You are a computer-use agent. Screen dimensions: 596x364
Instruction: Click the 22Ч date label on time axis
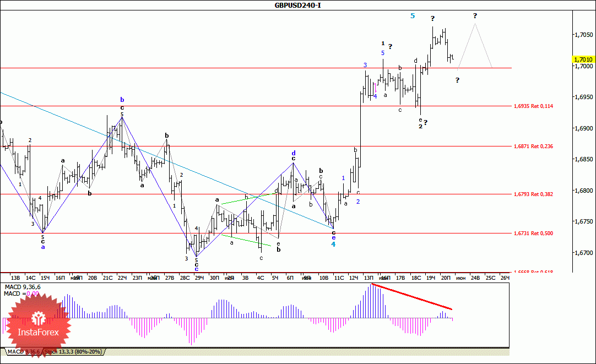(x=122, y=278)
